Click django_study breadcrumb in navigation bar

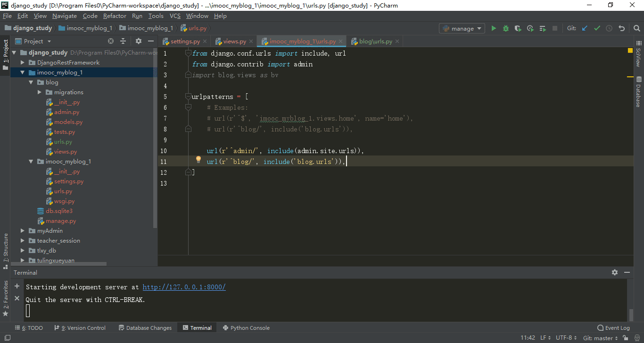[x=28, y=28]
